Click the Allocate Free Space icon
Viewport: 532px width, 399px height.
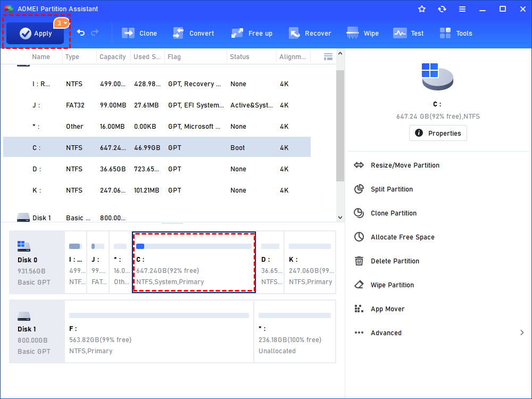click(359, 237)
